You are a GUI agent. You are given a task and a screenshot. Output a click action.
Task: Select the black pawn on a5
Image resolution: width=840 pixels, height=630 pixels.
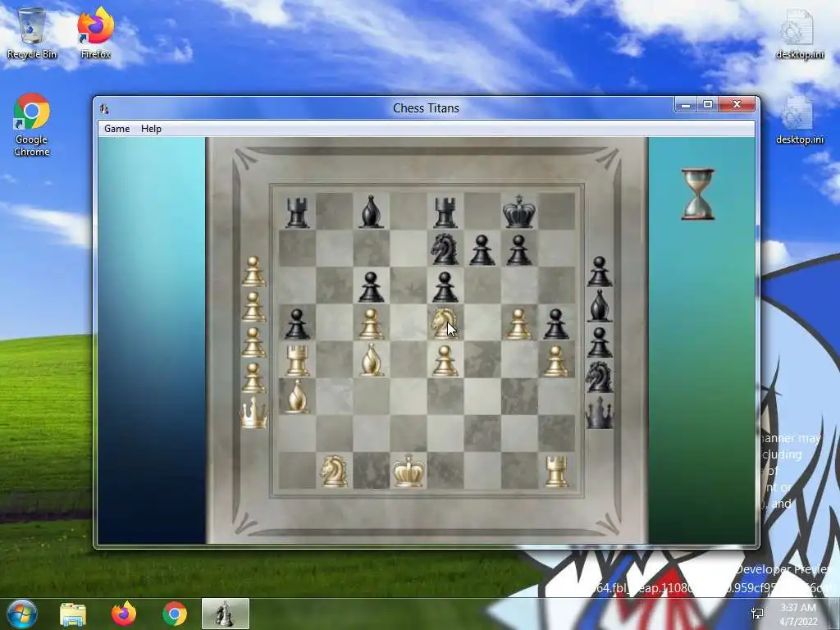(x=297, y=323)
